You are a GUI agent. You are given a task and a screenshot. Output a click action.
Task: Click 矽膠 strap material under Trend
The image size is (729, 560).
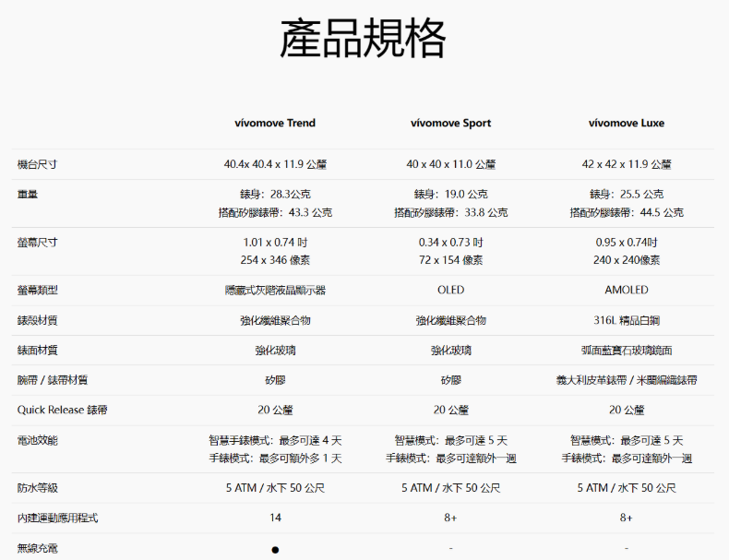pyautogui.click(x=275, y=380)
